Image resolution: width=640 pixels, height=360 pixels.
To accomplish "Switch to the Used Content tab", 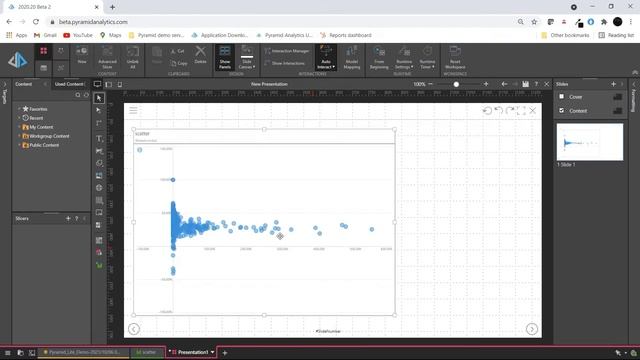I will (69, 84).
